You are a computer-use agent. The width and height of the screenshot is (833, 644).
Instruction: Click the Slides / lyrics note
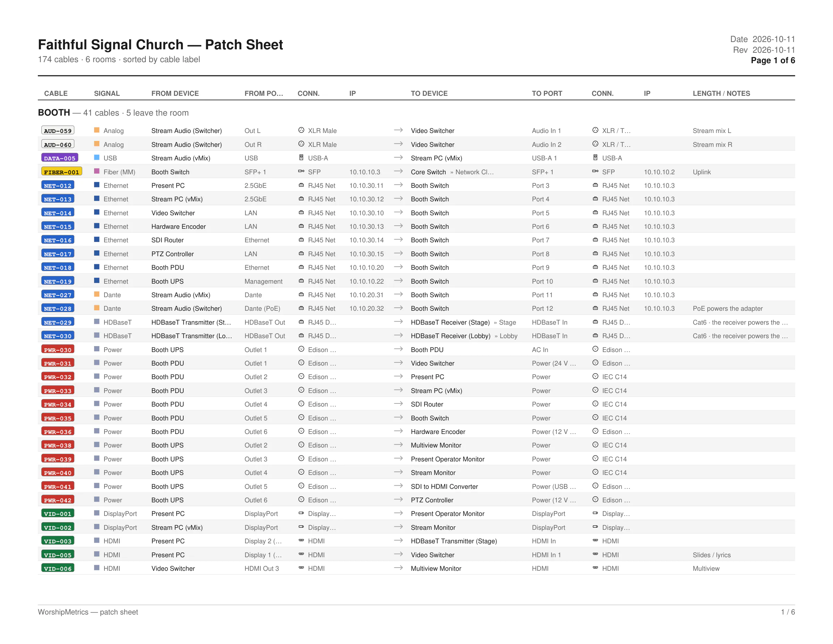tap(712, 555)
